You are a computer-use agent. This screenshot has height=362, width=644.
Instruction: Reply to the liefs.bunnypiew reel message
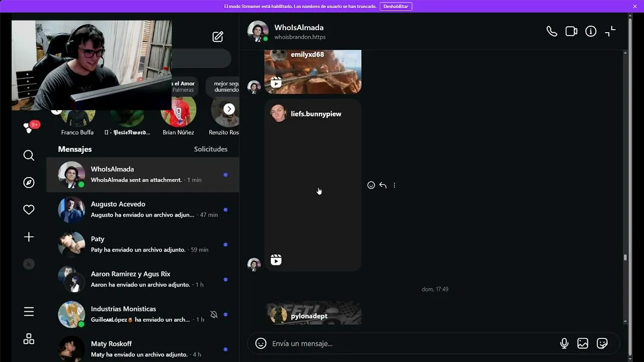(x=383, y=185)
